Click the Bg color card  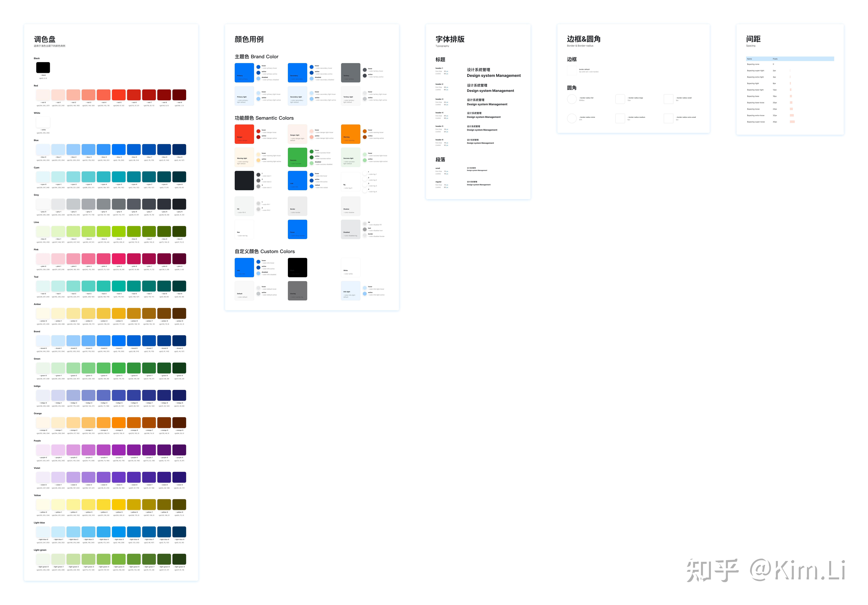click(x=350, y=182)
